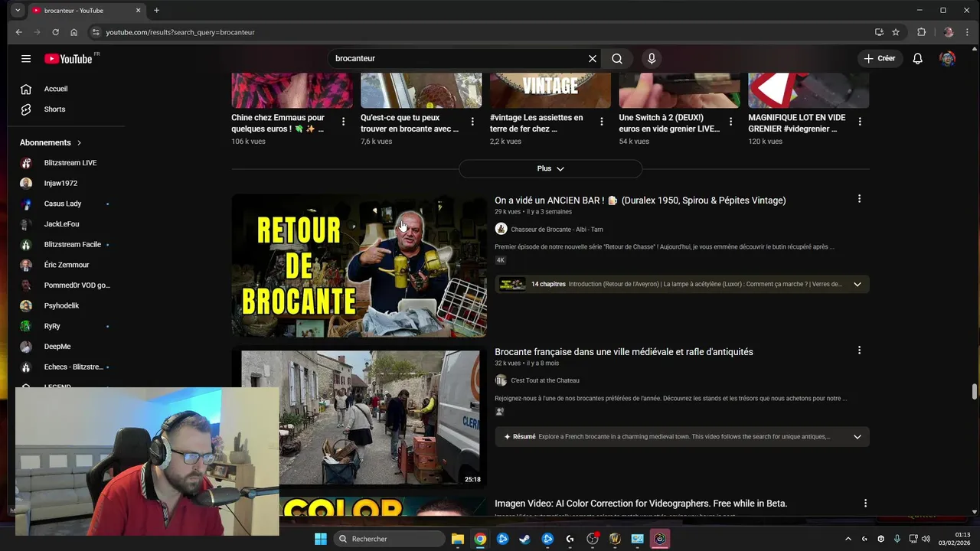980x551 pixels.
Task: Clear the search box with the X
Action: [x=593, y=59]
